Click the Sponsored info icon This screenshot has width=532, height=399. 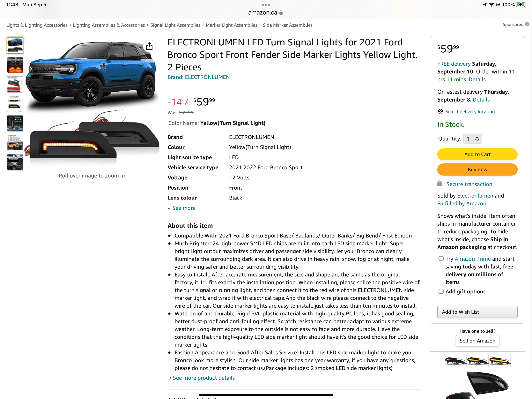[x=527, y=24]
